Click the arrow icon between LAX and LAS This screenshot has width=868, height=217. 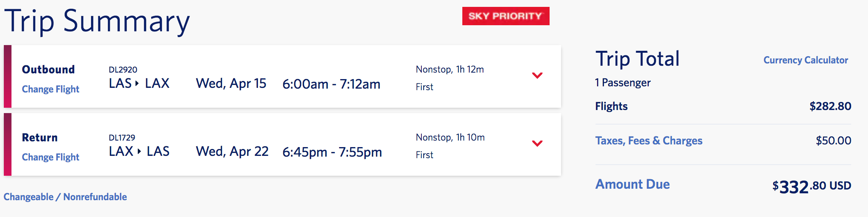(x=139, y=151)
